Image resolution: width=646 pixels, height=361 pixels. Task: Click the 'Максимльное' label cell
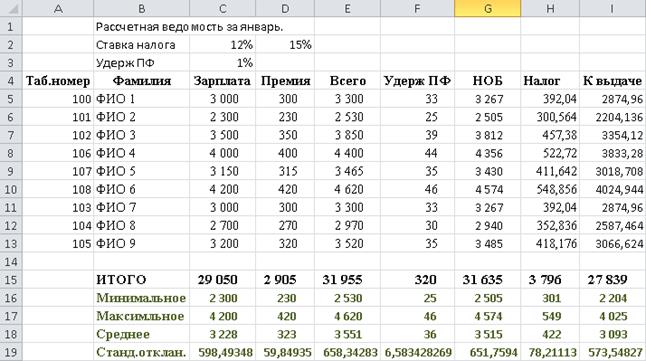click(141, 316)
